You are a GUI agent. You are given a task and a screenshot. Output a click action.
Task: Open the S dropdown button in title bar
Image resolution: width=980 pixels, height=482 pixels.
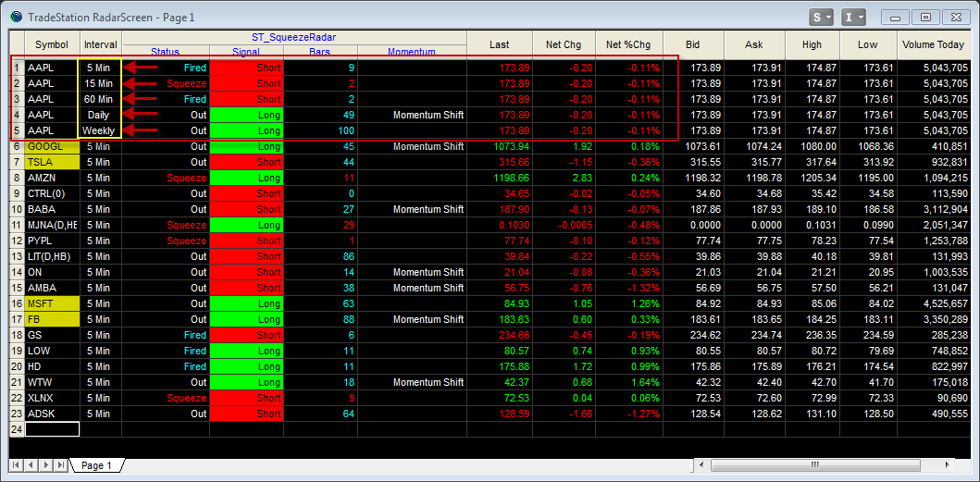click(x=821, y=18)
